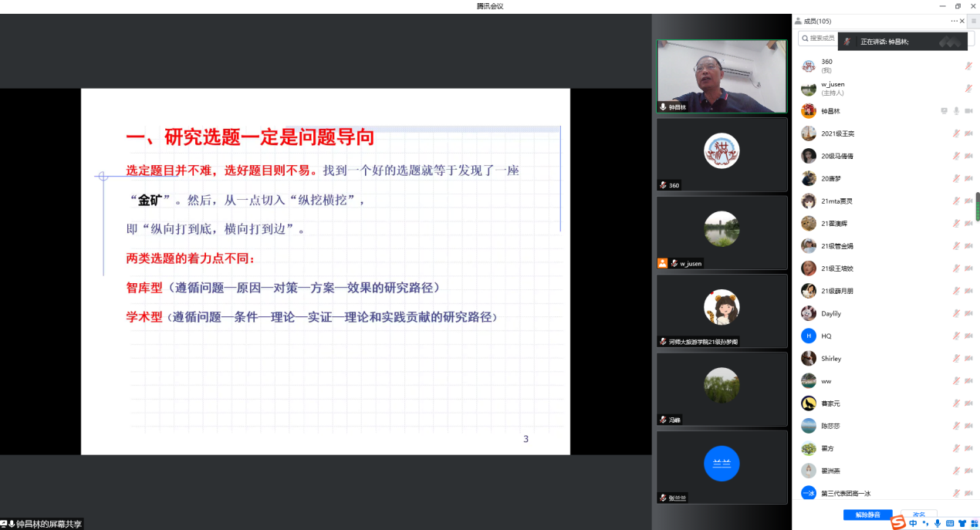This screenshot has height=530, width=980.
Task: Click 钟昌林's microphone icon in member list
Action: click(x=956, y=111)
